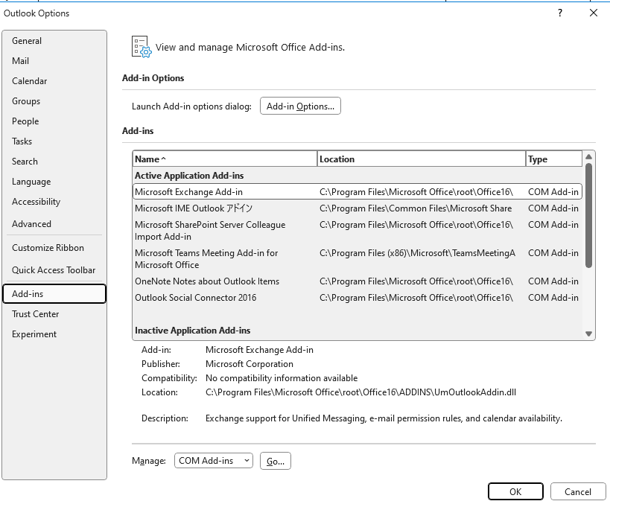Click the Active Application Add-ins heading

(x=189, y=176)
